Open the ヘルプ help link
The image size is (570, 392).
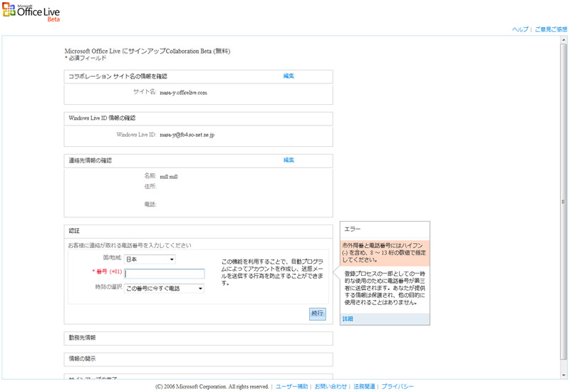[x=520, y=29]
